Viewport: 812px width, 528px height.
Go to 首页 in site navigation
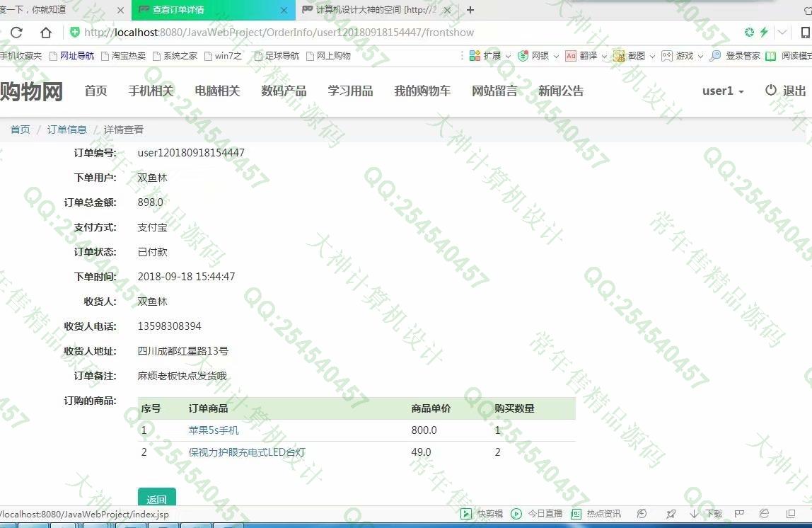[95, 91]
